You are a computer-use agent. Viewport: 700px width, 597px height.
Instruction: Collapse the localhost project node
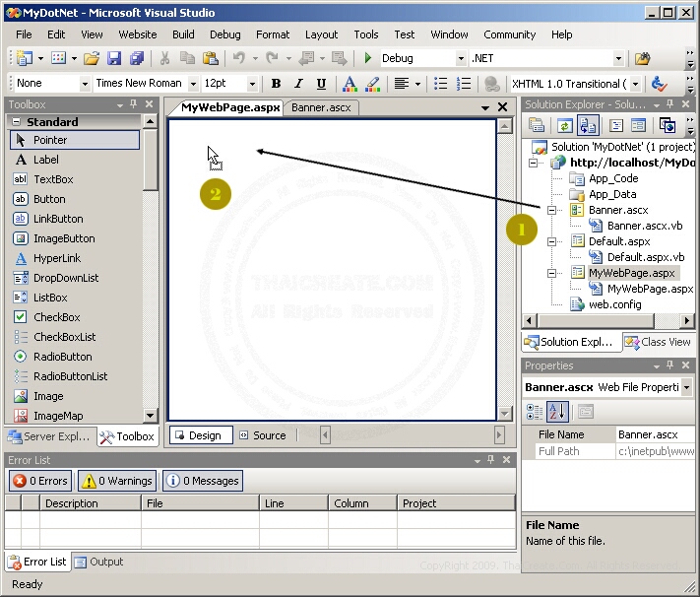(533, 163)
